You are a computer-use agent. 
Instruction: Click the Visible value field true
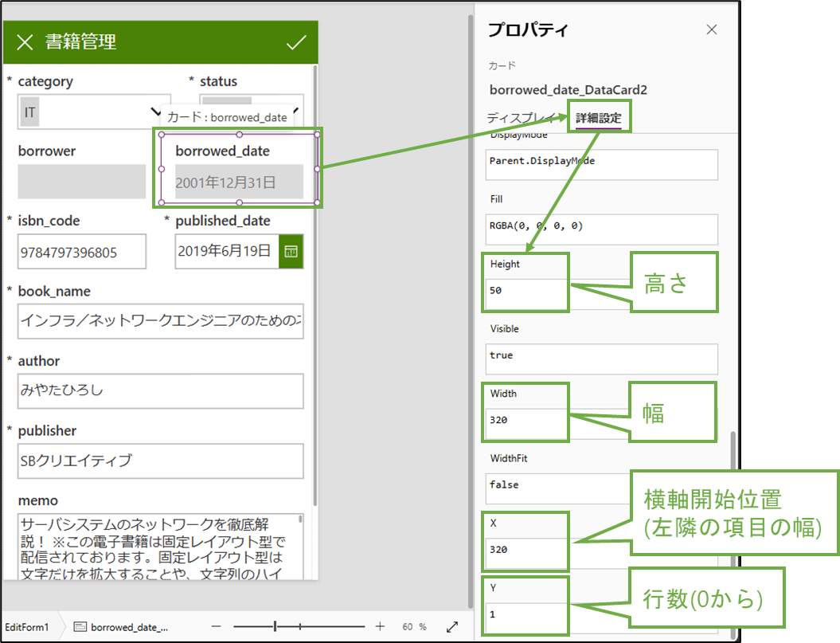point(602,359)
